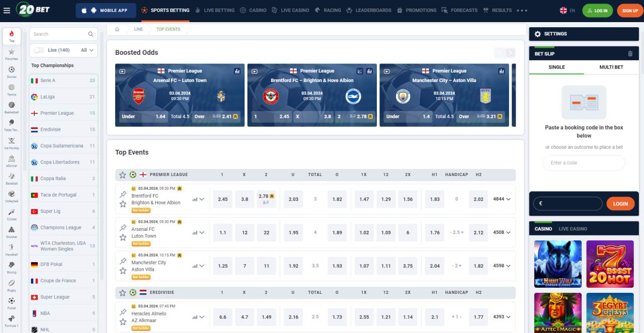Screen dimensions: 644x333
Task: Favorite the Heracles Almelo match star
Action: pyautogui.click(x=123, y=321)
